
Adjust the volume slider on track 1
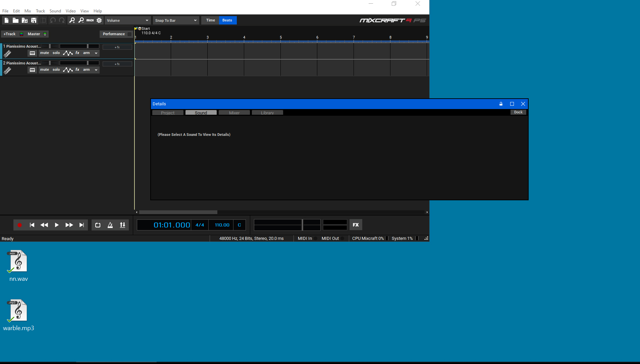pos(79,46)
